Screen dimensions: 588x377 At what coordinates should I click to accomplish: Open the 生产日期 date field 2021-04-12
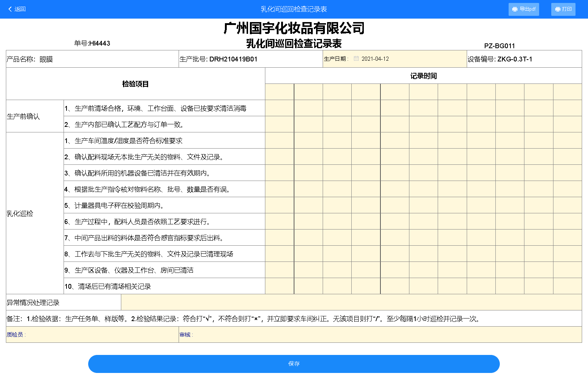(x=375, y=59)
